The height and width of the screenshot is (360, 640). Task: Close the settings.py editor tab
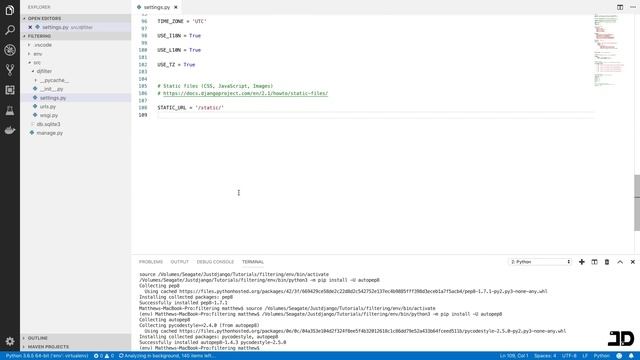tap(176, 7)
